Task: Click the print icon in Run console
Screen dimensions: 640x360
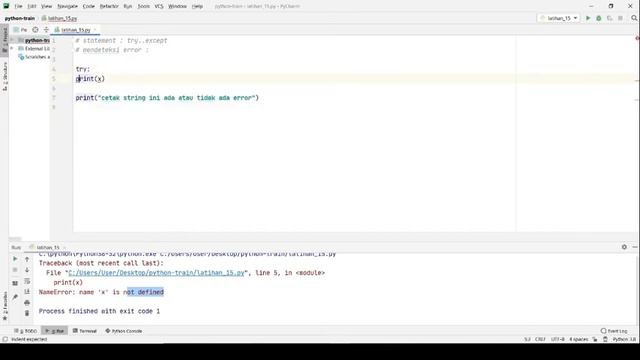Action: (x=27, y=302)
